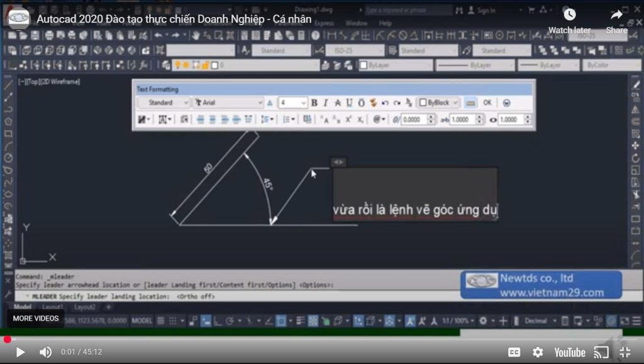644x364 pixels.
Task: Open the Window menu
Action: [x=356, y=23]
